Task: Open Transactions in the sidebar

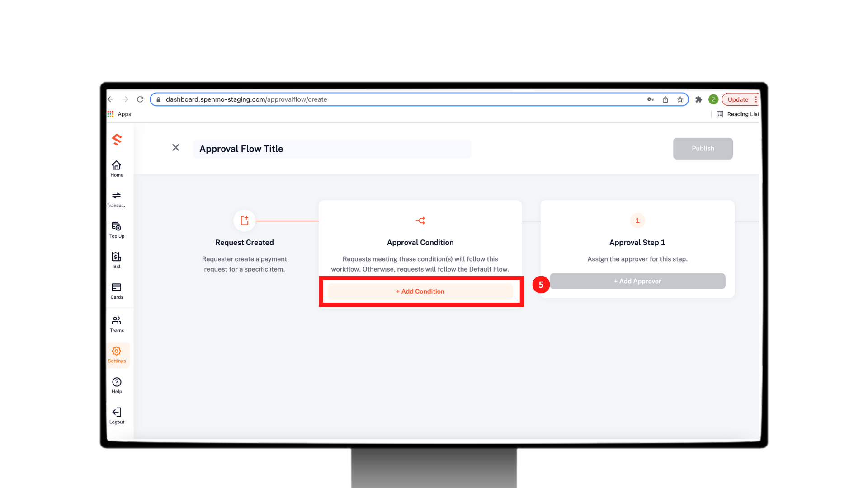Action: [x=116, y=199]
